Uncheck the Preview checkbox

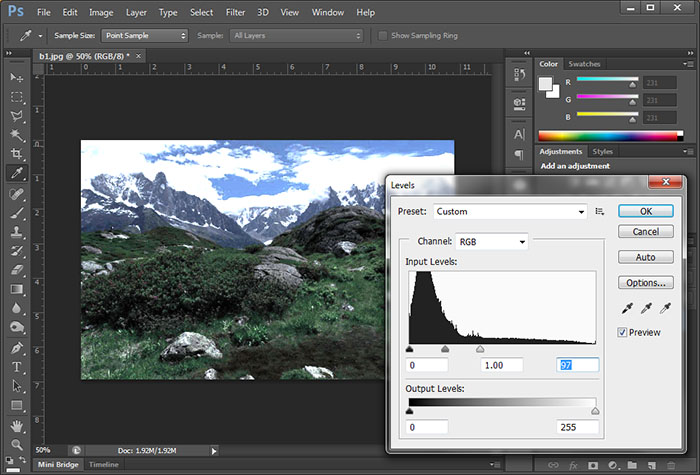tap(623, 333)
